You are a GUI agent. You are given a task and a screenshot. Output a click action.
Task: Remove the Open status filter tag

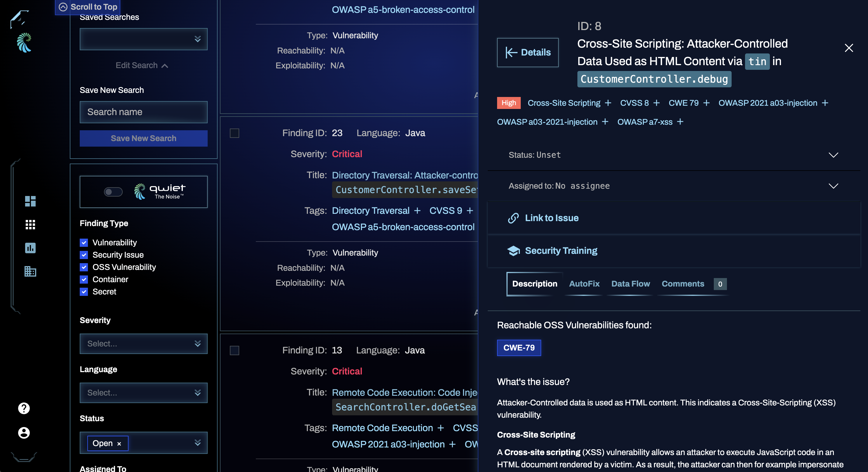pos(120,443)
